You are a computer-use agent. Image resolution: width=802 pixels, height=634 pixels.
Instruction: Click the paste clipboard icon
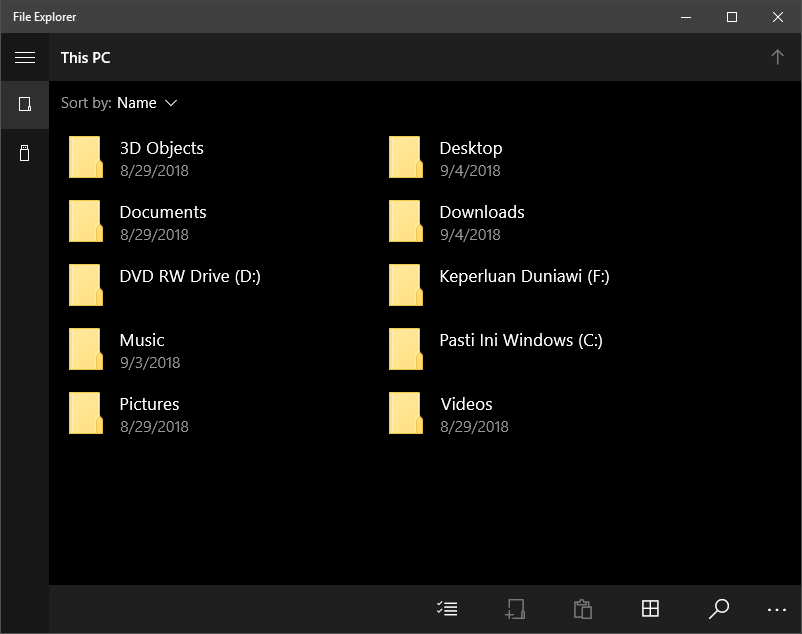pyautogui.click(x=582, y=609)
